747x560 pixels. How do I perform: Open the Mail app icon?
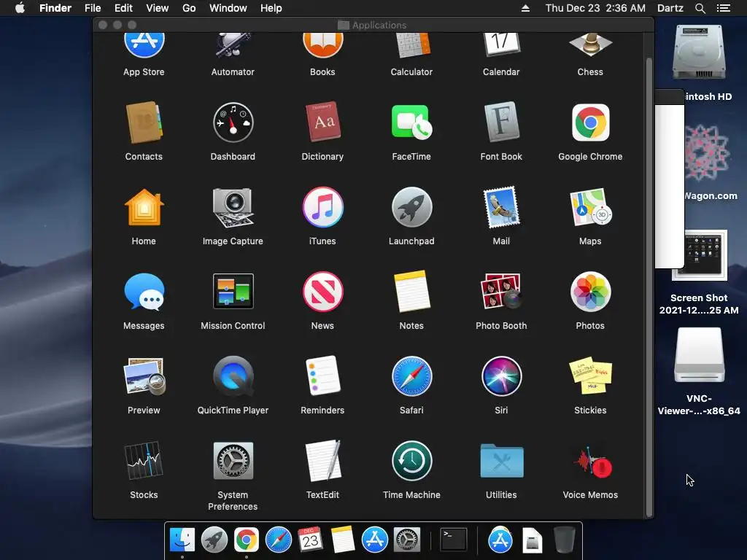click(x=501, y=207)
